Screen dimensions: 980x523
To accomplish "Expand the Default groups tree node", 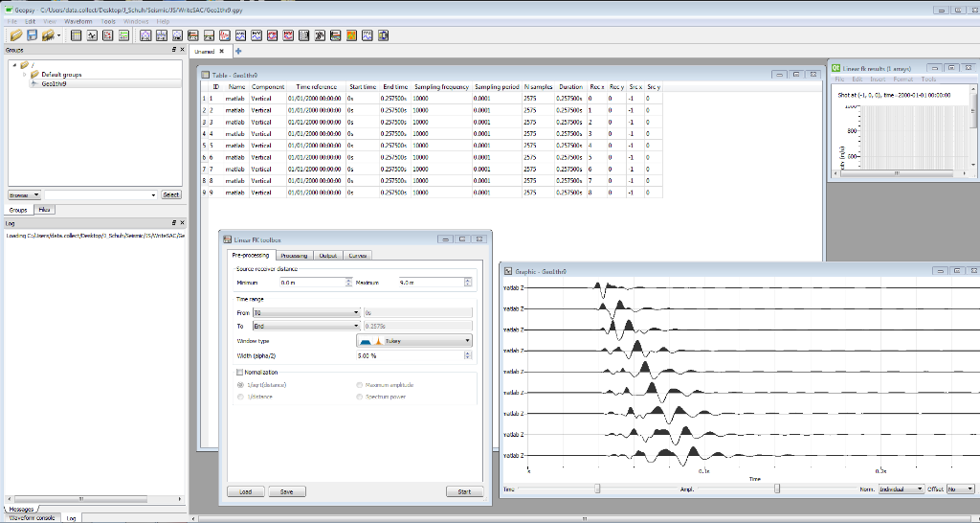I will coord(25,74).
